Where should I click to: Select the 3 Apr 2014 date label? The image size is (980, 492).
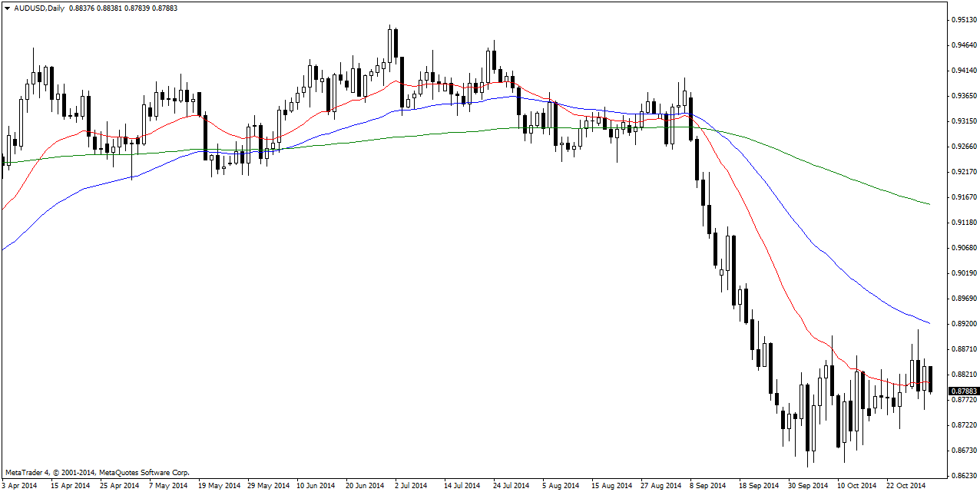[x=20, y=486]
